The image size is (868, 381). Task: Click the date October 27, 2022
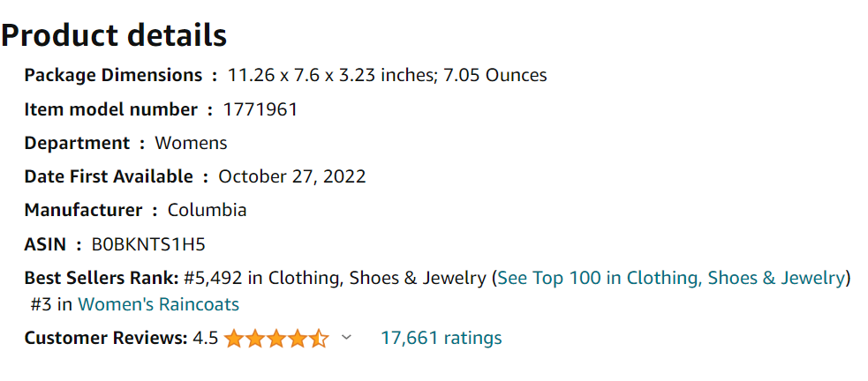point(292,177)
